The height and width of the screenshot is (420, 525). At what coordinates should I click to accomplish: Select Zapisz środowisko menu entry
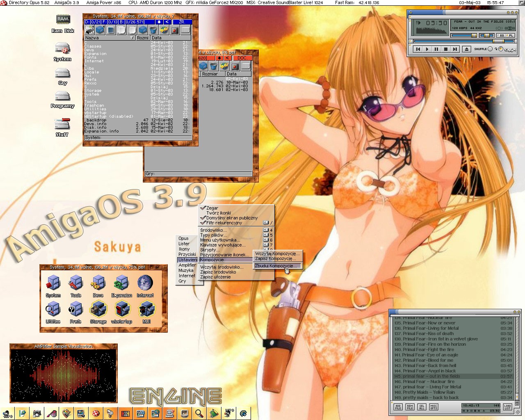(235, 272)
